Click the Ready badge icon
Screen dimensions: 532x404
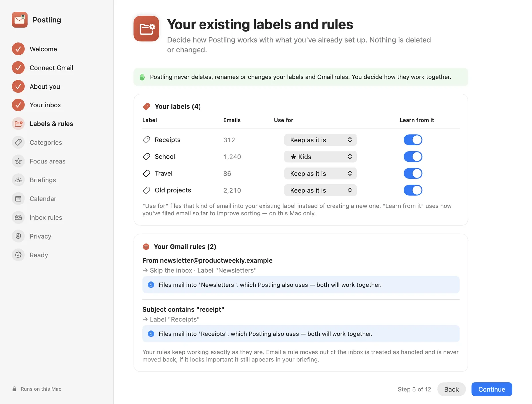[x=18, y=255]
